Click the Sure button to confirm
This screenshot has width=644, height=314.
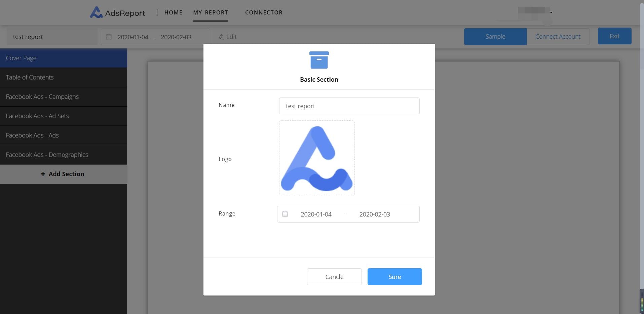coord(394,276)
